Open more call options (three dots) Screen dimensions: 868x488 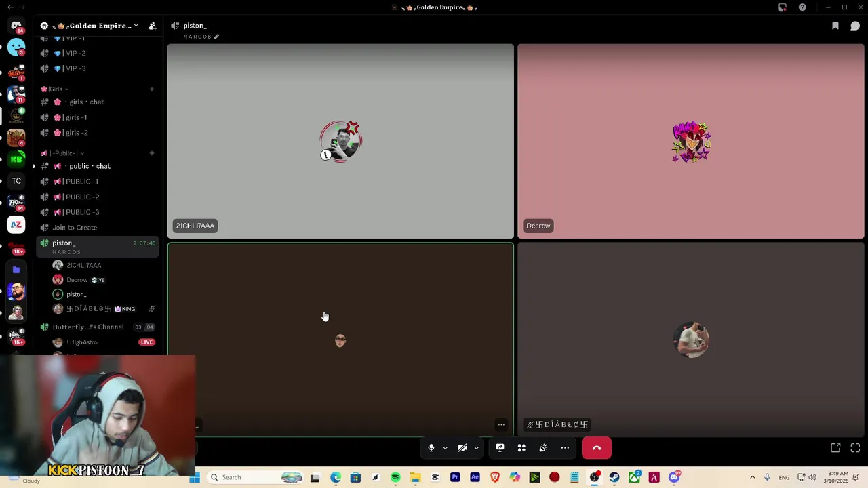565,448
